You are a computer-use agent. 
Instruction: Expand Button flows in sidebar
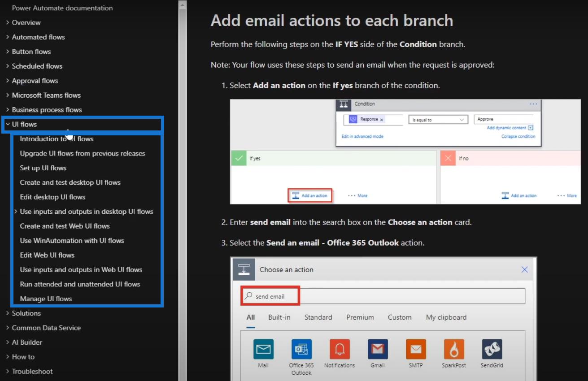[x=8, y=52]
